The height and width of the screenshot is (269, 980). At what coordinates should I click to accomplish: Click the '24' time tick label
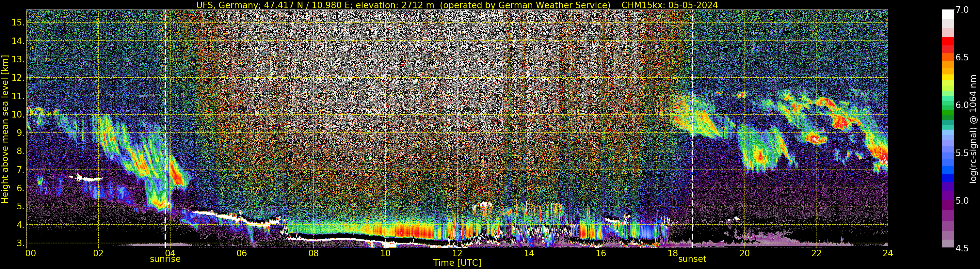(x=888, y=253)
